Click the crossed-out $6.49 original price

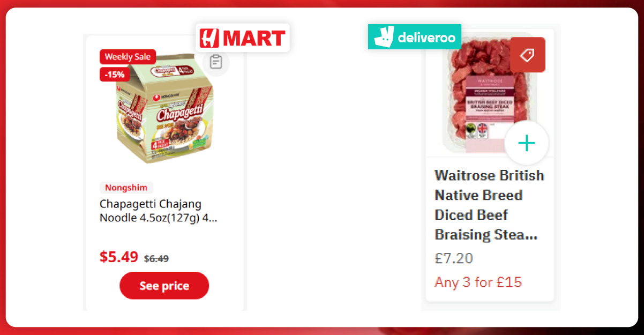[156, 258]
